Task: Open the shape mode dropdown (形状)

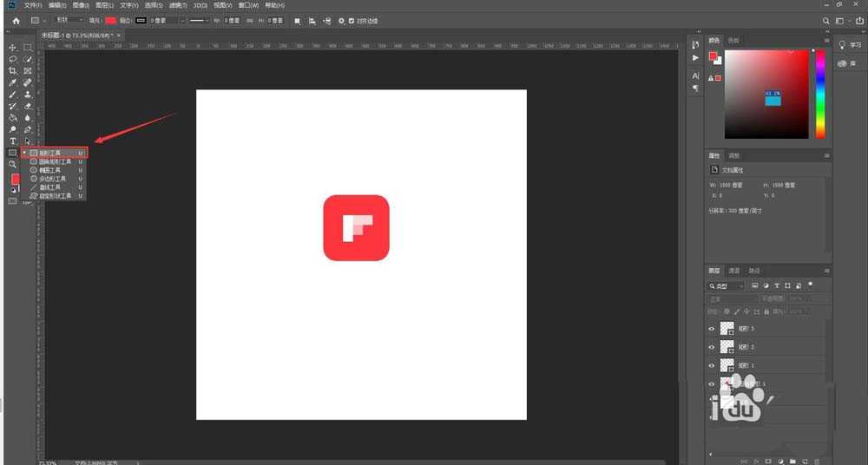Action: (68, 20)
